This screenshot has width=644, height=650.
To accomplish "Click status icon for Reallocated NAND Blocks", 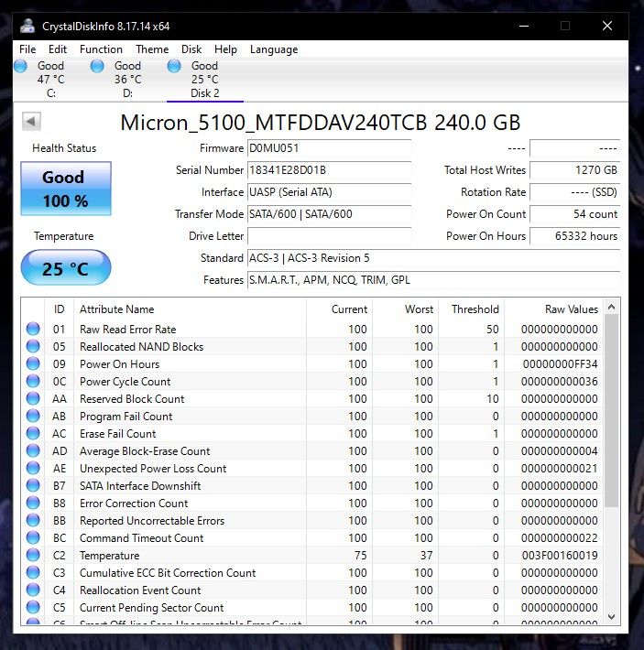I will 33,346.
